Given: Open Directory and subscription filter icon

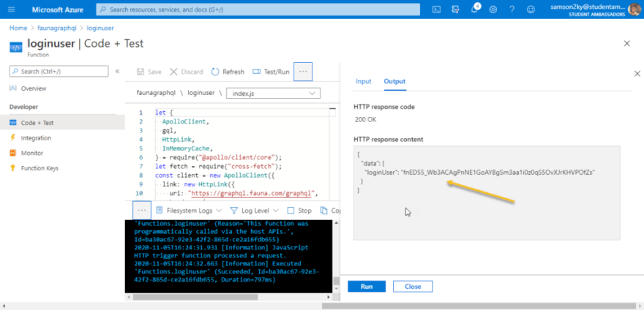Looking at the screenshot, I should pos(455,10).
